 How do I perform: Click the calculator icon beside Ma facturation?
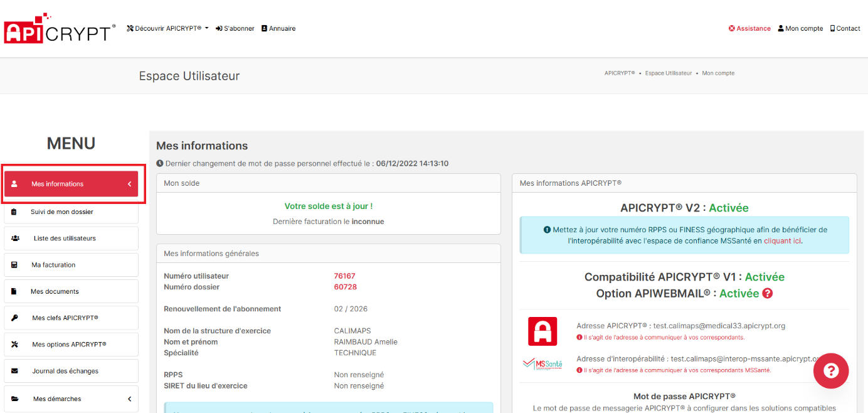tap(14, 265)
